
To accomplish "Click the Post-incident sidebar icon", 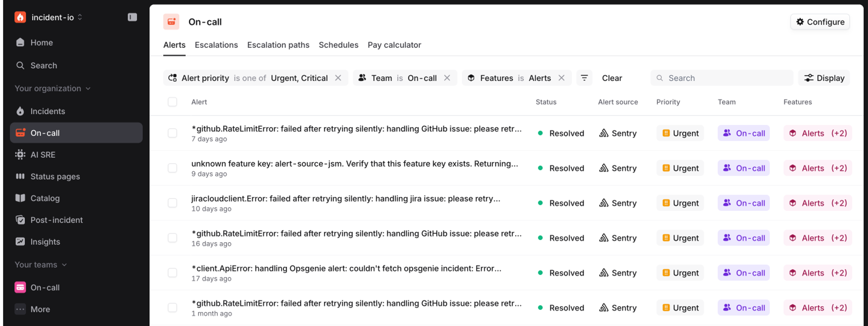I will coord(20,220).
